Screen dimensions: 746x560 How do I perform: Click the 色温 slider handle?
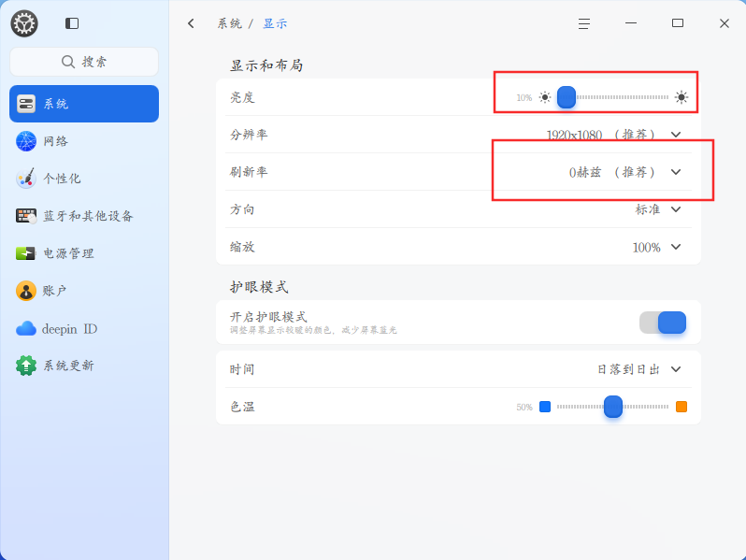[613, 407]
